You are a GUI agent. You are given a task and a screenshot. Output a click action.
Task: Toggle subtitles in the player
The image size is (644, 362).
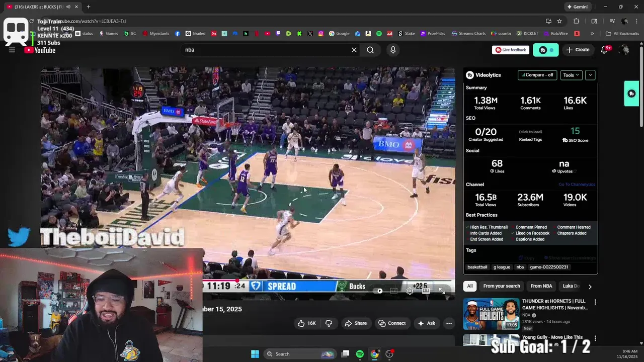pyautogui.click(x=394, y=291)
